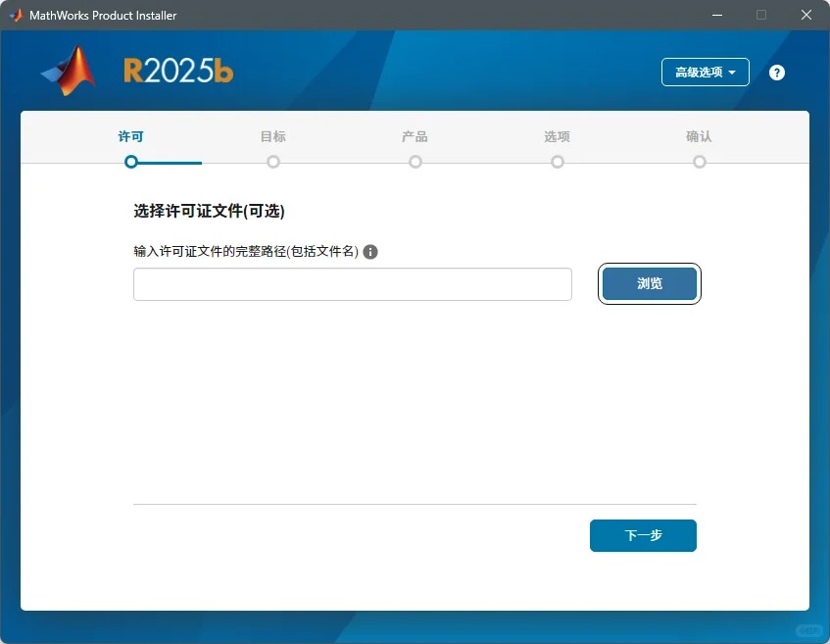Open the 高级选项 dropdown menu
Screen dimensions: 830x644
tap(705, 72)
